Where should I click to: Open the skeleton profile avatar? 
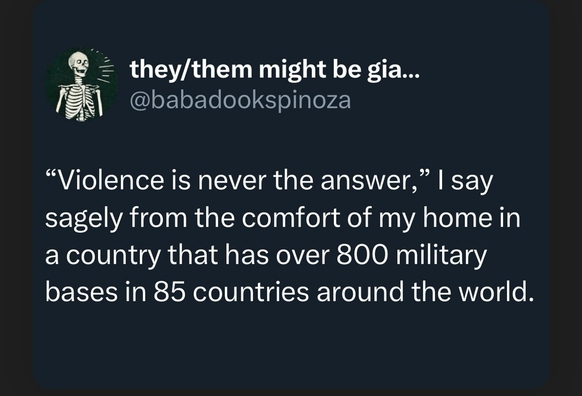[82, 85]
